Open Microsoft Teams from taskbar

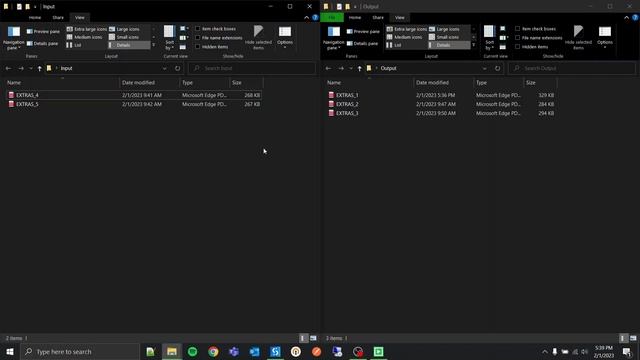(234, 351)
